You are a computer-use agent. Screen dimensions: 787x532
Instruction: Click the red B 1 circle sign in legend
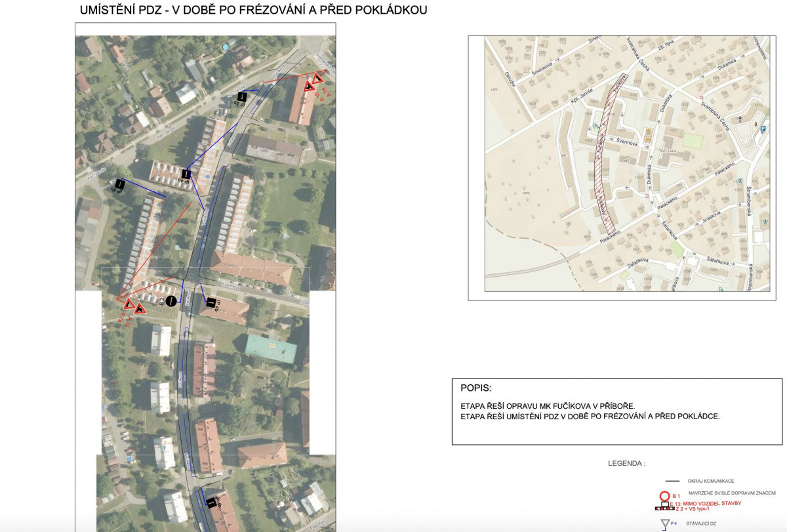[x=664, y=495]
